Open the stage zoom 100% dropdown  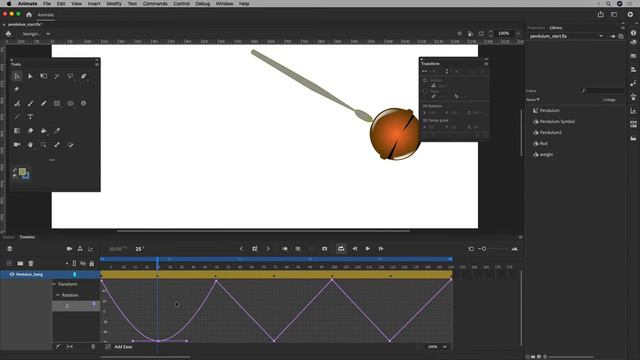coord(518,33)
